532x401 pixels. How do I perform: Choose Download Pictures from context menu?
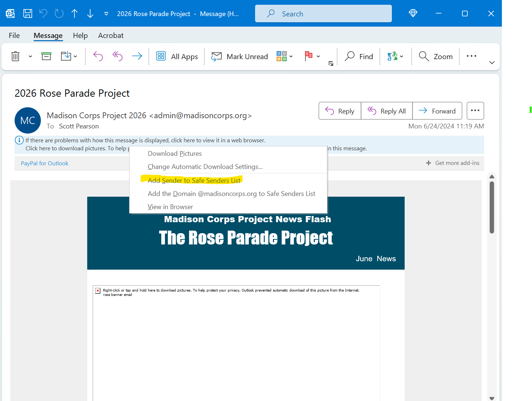click(175, 154)
